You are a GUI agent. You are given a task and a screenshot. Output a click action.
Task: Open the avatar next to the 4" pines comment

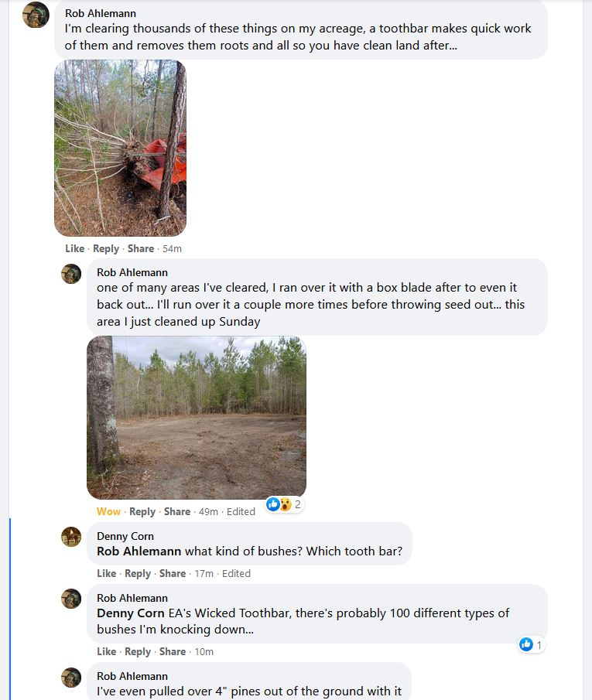click(x=71, y=677)
